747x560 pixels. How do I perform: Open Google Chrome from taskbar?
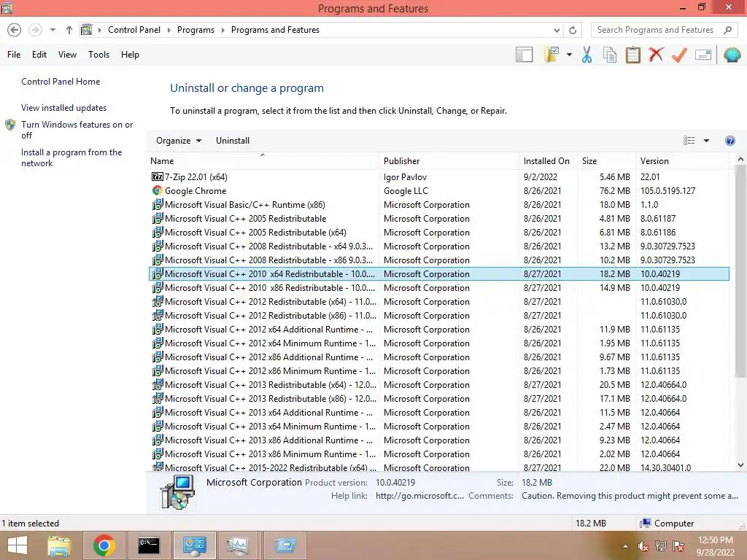pos(104,545)
